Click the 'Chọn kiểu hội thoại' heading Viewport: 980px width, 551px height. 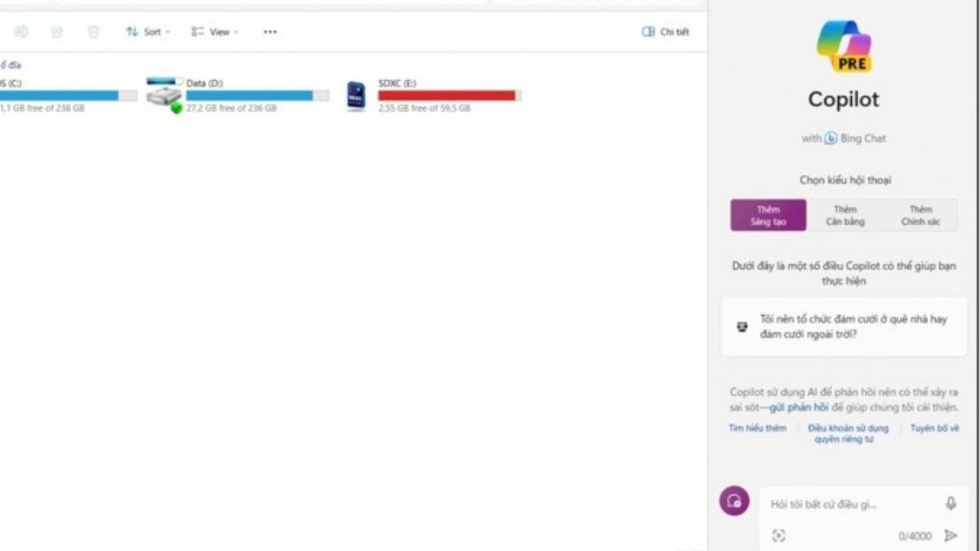coord(844,180)
